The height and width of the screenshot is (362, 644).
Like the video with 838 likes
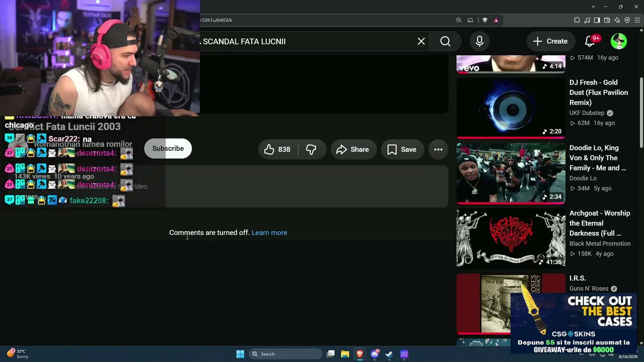278,149
